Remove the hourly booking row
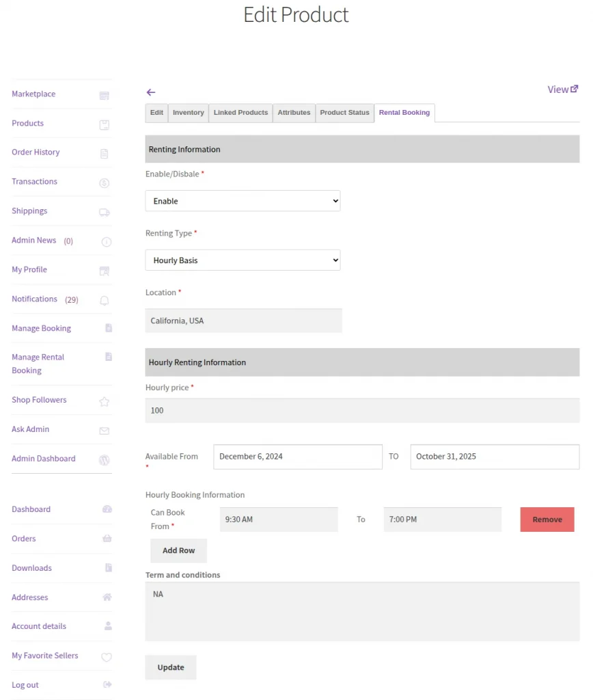 pos(547,520)
